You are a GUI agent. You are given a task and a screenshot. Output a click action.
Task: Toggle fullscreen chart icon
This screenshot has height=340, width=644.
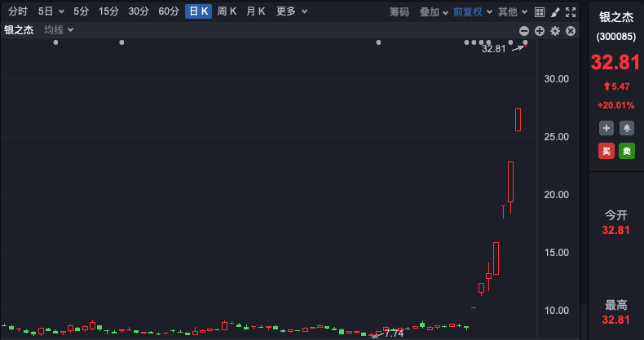tap(571, 12)
